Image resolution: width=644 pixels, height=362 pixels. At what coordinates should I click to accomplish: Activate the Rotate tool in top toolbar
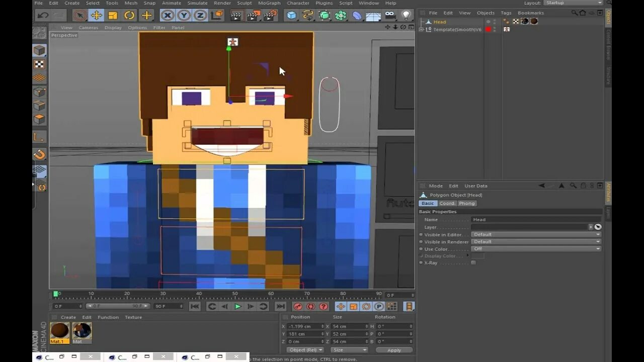pyautogui.click(x=129, y=16)
